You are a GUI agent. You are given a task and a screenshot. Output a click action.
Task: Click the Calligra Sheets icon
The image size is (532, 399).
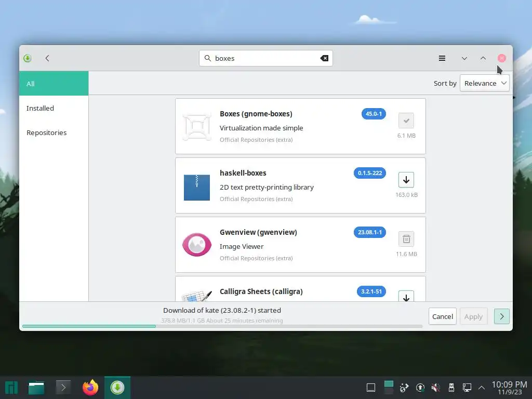[x=197, y=296]
